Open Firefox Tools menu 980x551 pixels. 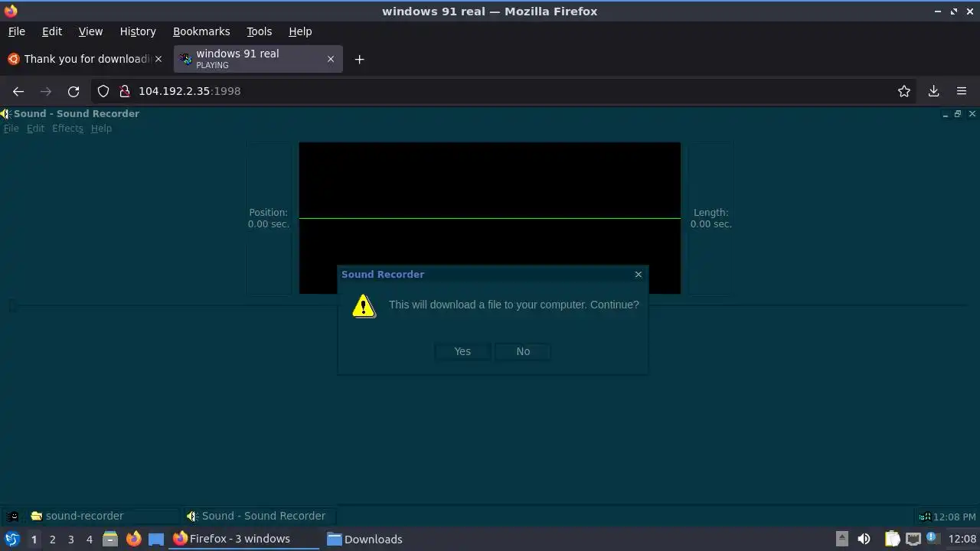pos(259,31)
